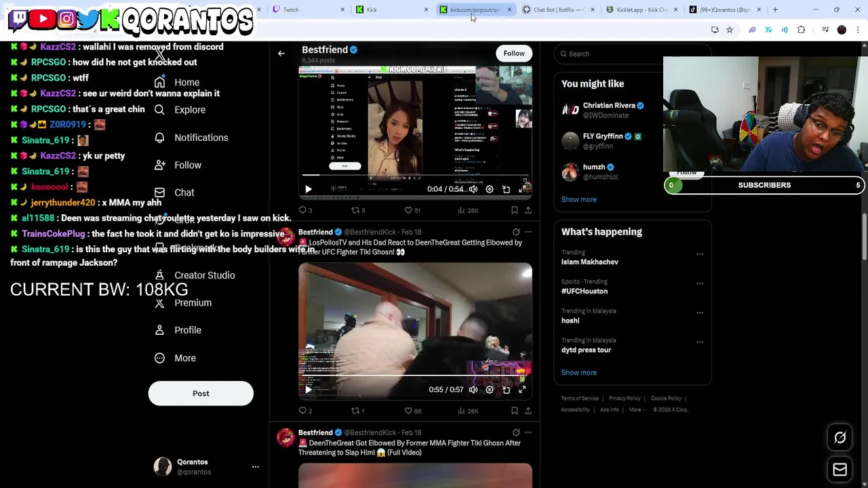The height and width of the screenshot is (488, 868).
Task: Open the More item in X sidebar
Action: click(x=175, y=358)
